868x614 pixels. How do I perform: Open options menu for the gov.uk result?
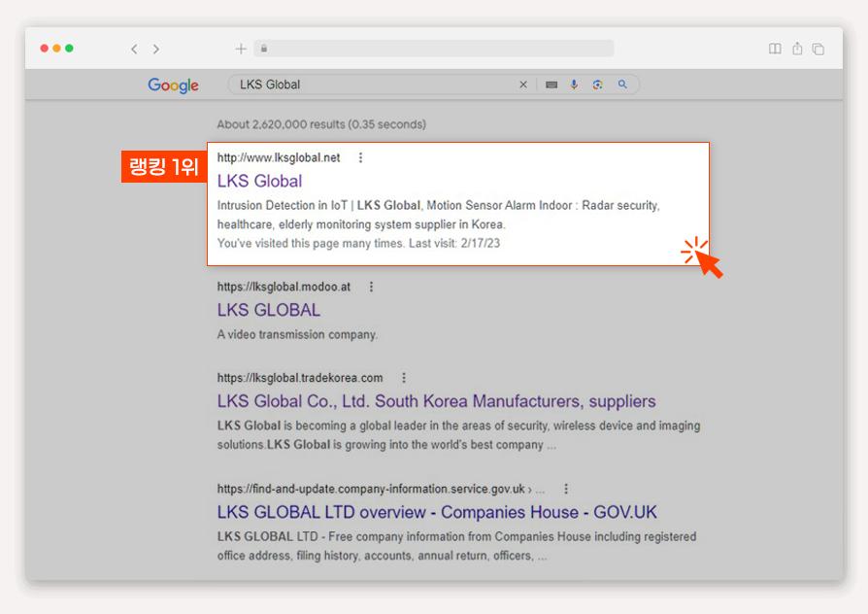coord(566,489)
